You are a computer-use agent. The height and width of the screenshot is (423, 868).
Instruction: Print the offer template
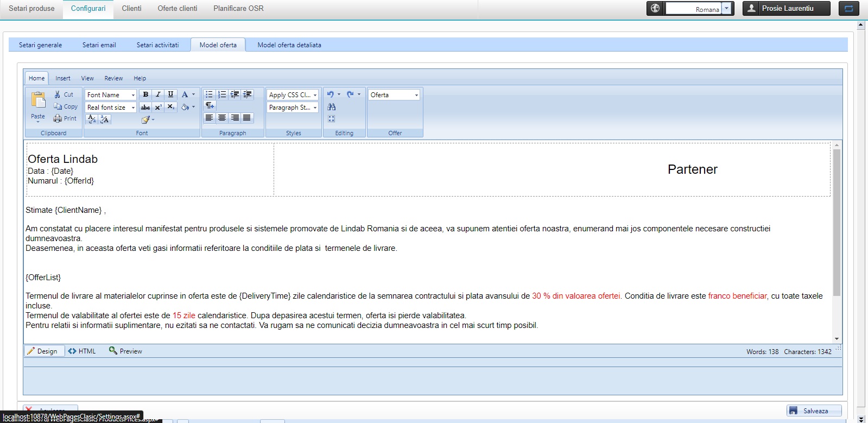click(65, 118)
